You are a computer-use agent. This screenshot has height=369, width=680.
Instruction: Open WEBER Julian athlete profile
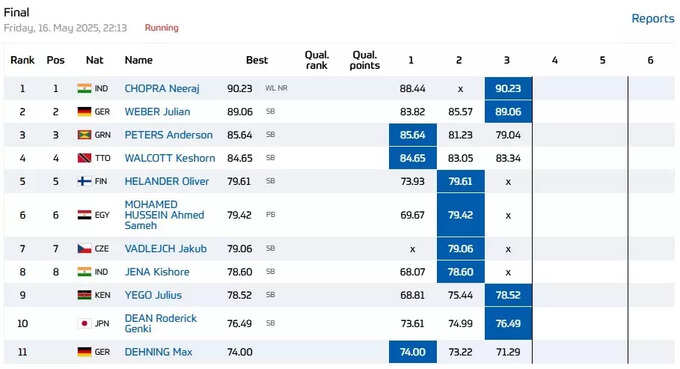(157, 112)
